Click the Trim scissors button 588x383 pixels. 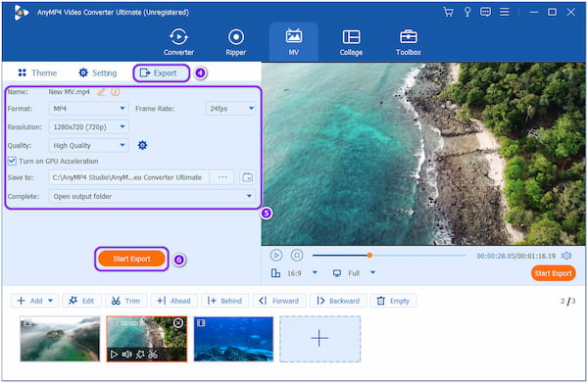[126, 301]
